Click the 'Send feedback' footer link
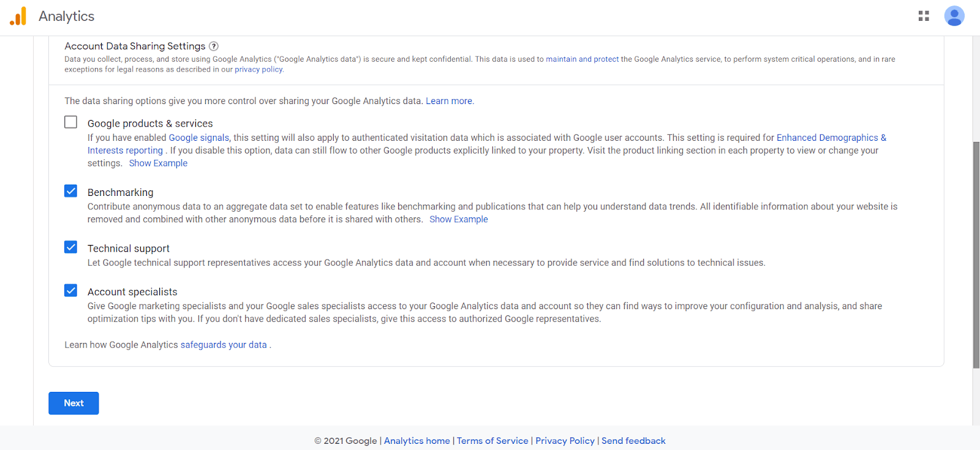The image size is (980, 450). (x=633, y=441)
